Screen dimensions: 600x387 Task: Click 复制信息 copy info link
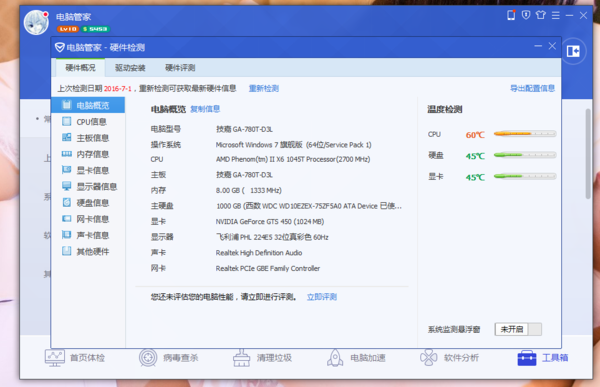point(205,109)
